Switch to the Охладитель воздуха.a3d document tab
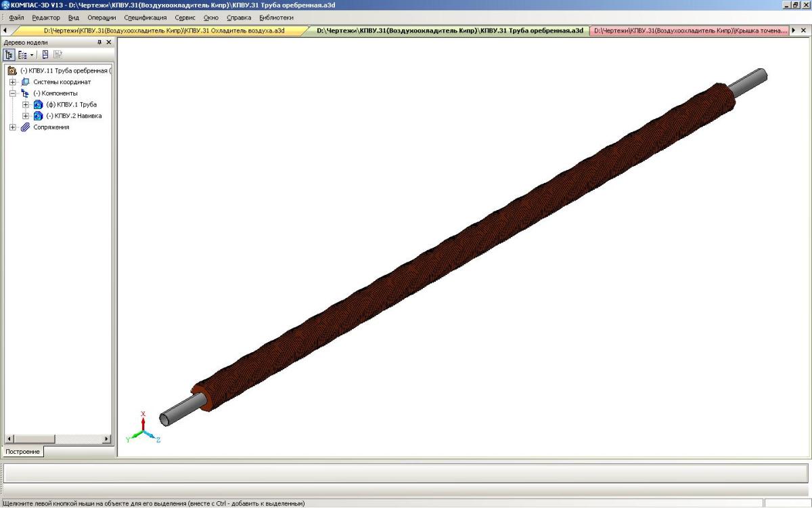 tap(164, 30)
